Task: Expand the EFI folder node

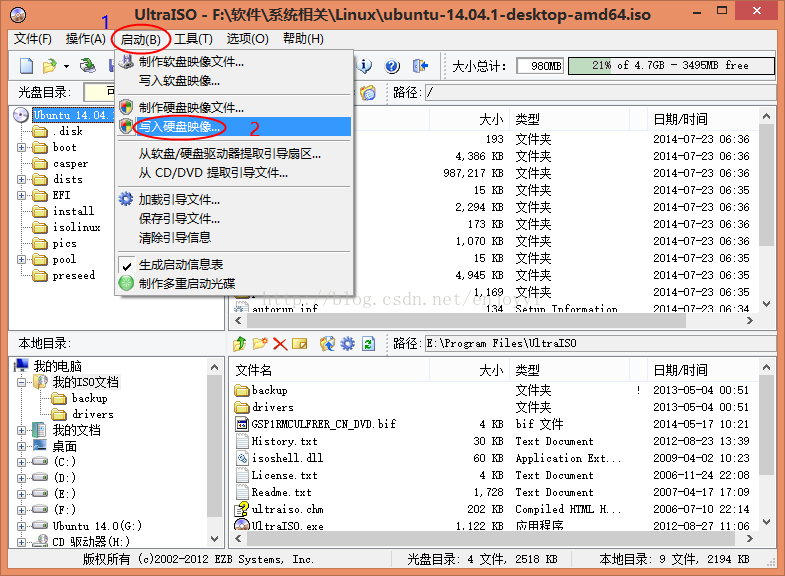Action: click(22, 196)
